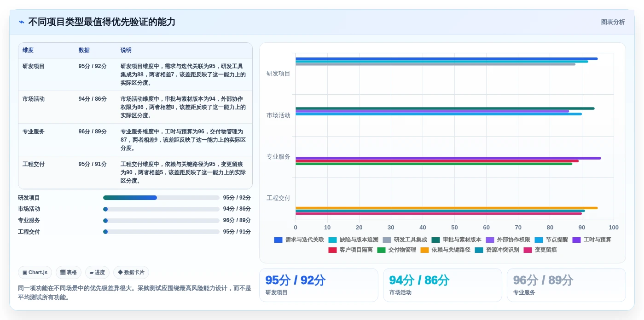Toggle 需求与迭代关联 legend swatch
The height and width of the screenshot is (320, 644).
[x=278, y=240]
